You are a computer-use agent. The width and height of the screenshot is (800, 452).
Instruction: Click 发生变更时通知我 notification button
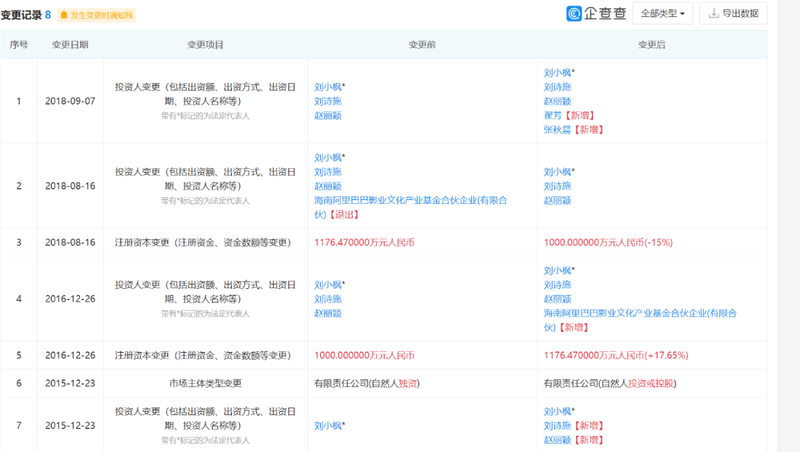[96, 15]
